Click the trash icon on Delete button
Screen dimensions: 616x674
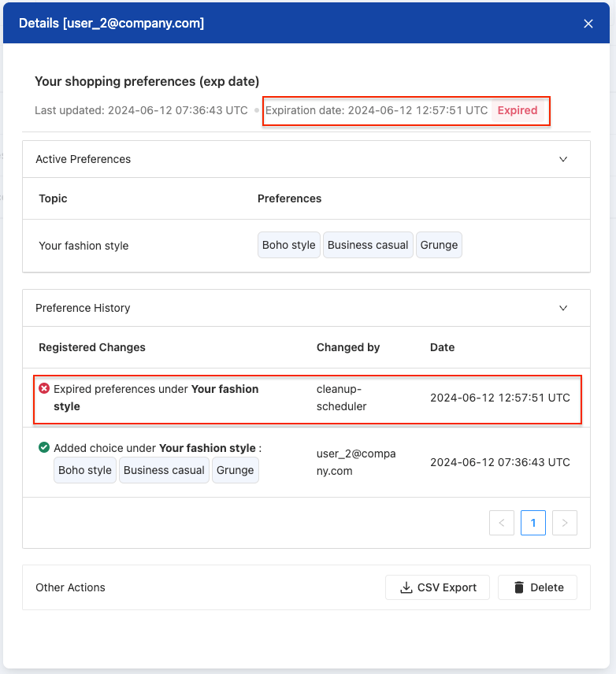(x=518, y=587)
